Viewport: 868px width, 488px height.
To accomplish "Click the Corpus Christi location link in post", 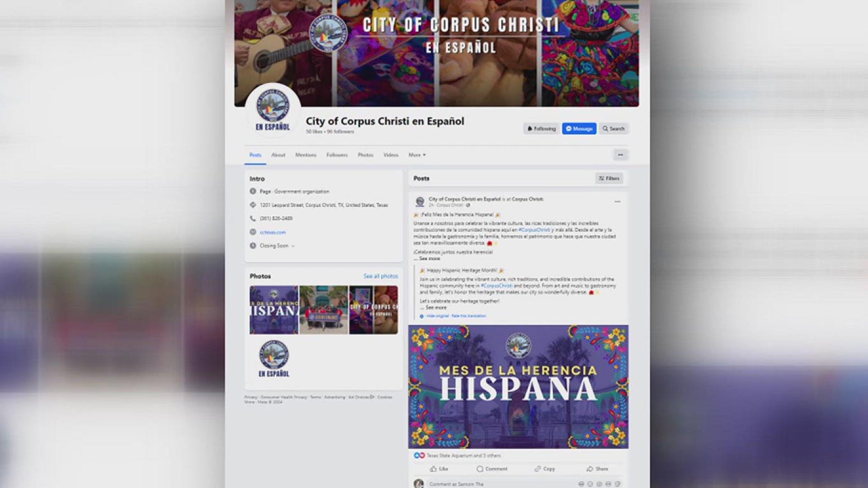I will pos(528,199).
